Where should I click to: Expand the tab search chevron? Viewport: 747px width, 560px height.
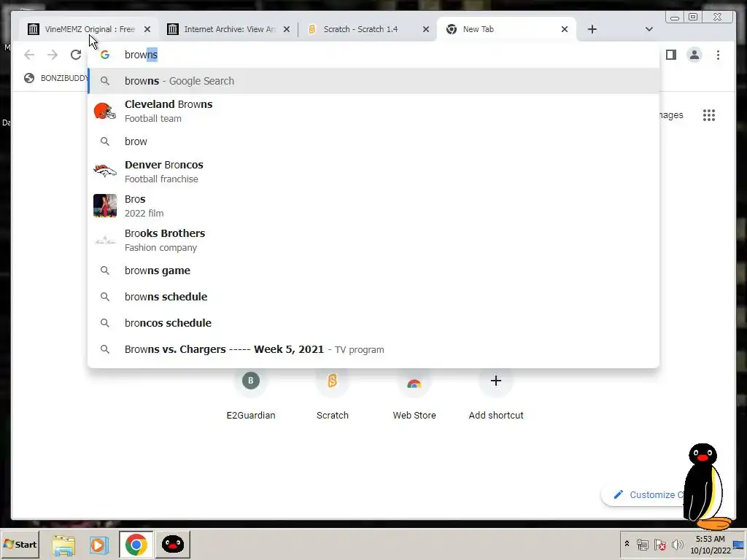pos(649,29)
